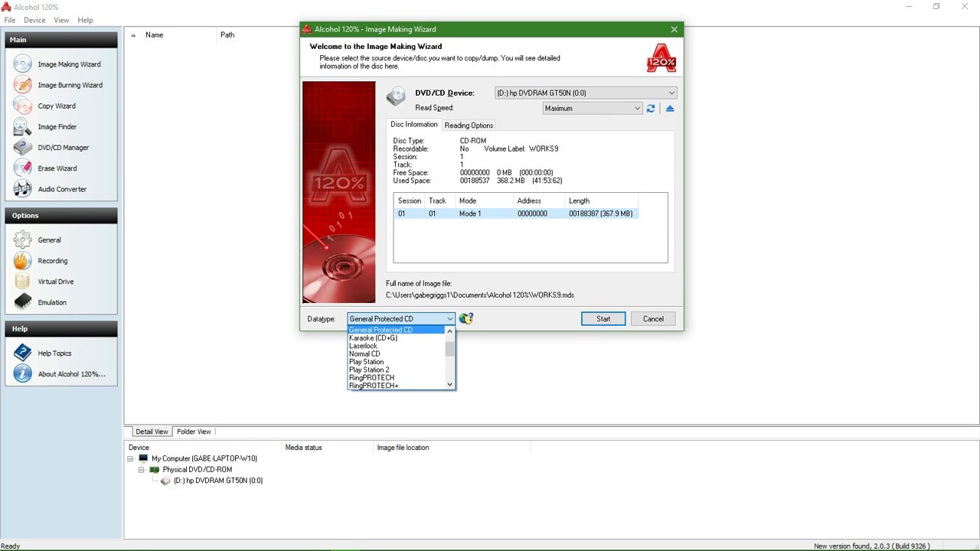980x551 pixels.
Task: Open Image Making Wizard icon in sidebar
Action: (23, 64)
